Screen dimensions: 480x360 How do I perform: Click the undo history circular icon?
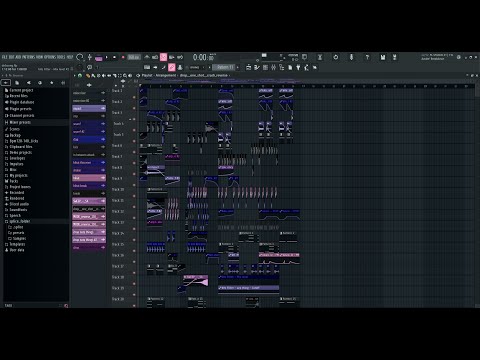[x=336, y=57]
